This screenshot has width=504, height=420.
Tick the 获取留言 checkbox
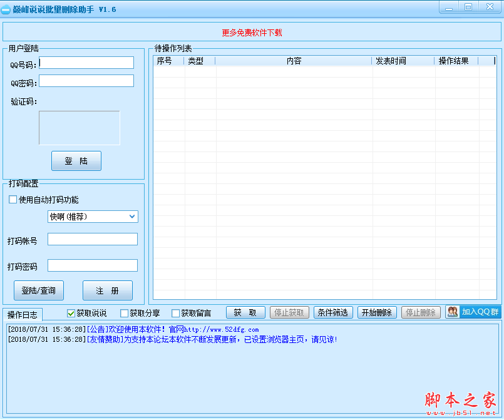pos(175,313)
